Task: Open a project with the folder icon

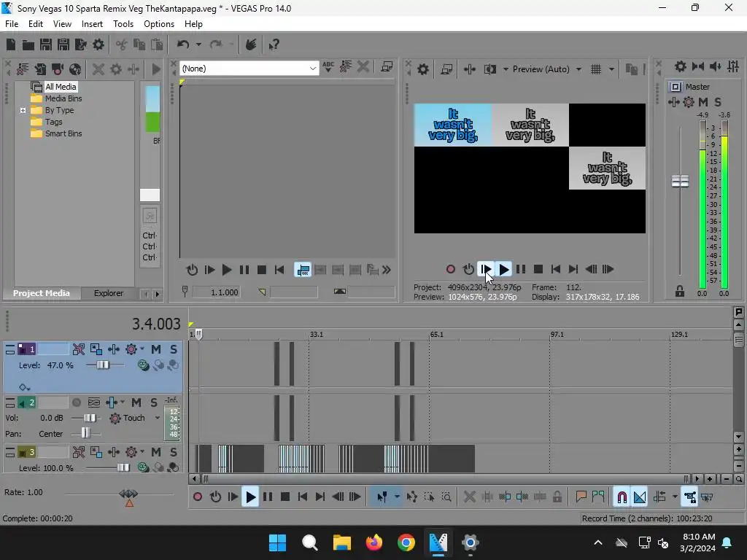Action: 28,44
